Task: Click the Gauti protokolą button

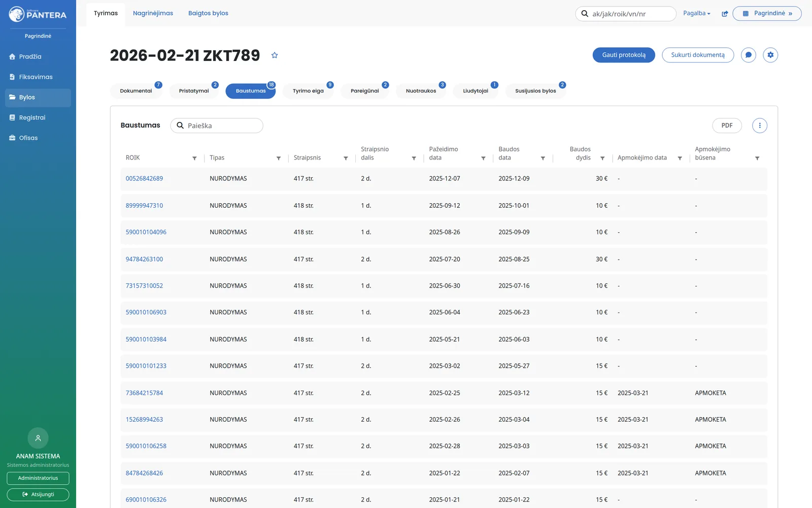Action: (624, 55)
